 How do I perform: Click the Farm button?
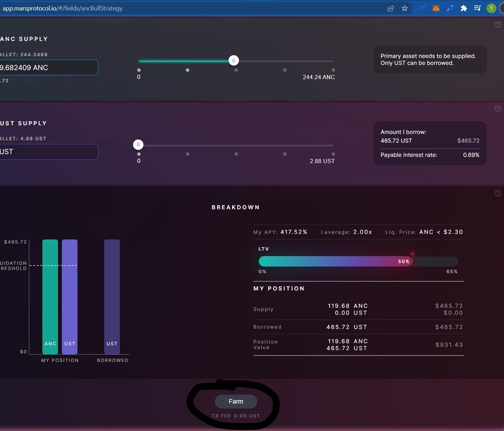236,402
